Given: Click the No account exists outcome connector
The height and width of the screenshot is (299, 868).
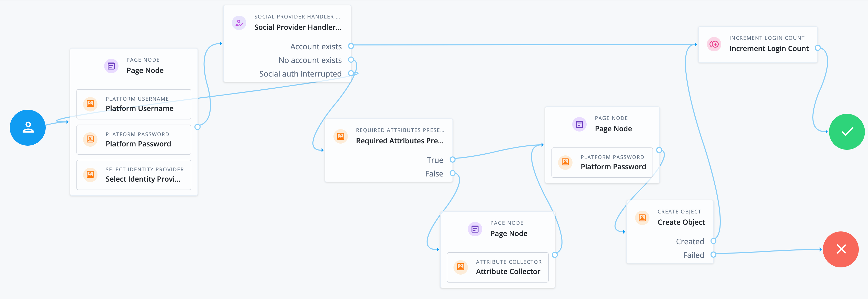Looking at the screenshot, I should 351,59.
